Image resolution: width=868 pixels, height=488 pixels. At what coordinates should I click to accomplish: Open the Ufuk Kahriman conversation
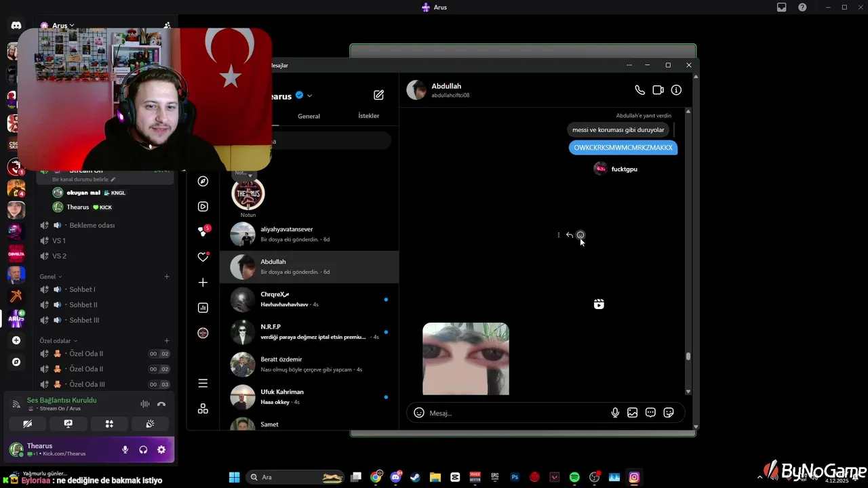point(309,396)
